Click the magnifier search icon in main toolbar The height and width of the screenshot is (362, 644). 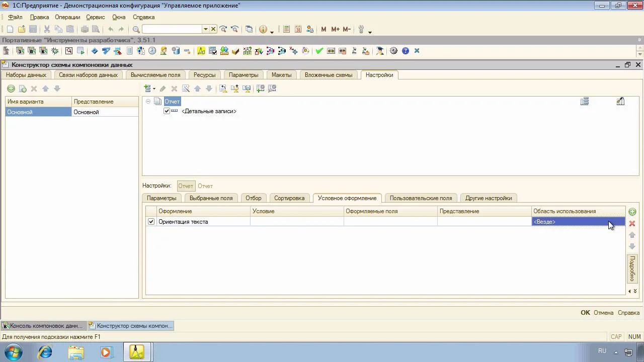(136, 30)
